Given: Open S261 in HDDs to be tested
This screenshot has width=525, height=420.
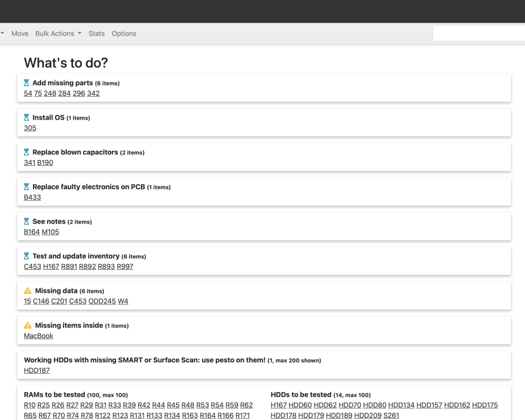Looking at the screenshot, I should tap(392, 416).
